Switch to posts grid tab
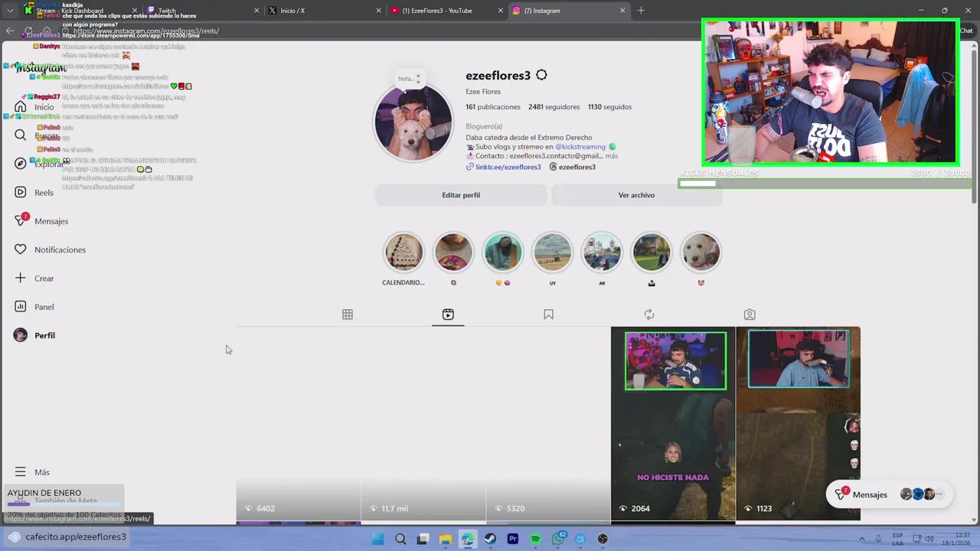980x551 pixels. (x=348, y=315)
